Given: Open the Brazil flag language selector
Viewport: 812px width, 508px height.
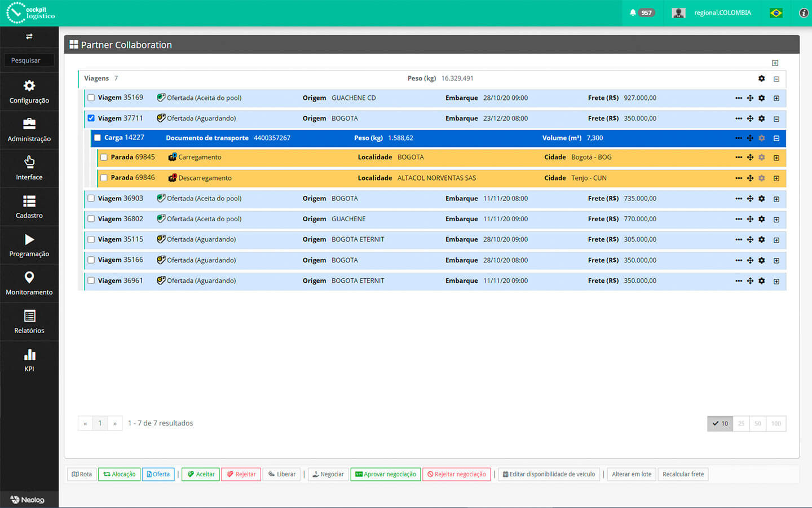Looking at the screenshot, I should pos(776,12).
